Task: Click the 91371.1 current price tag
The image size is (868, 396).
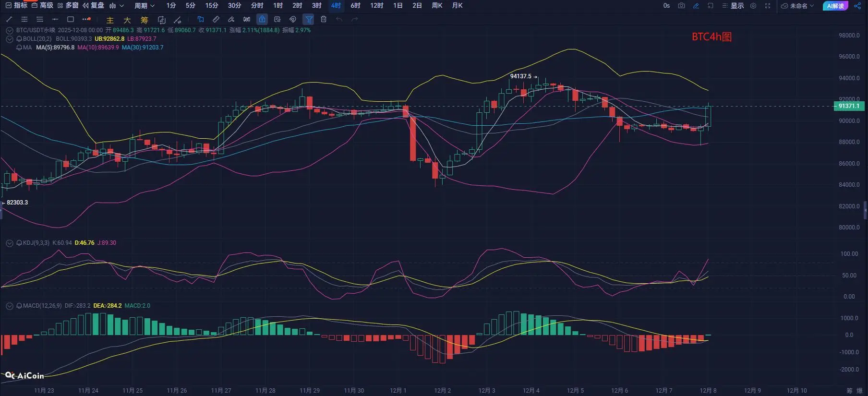Action: [x=849, y=106]
